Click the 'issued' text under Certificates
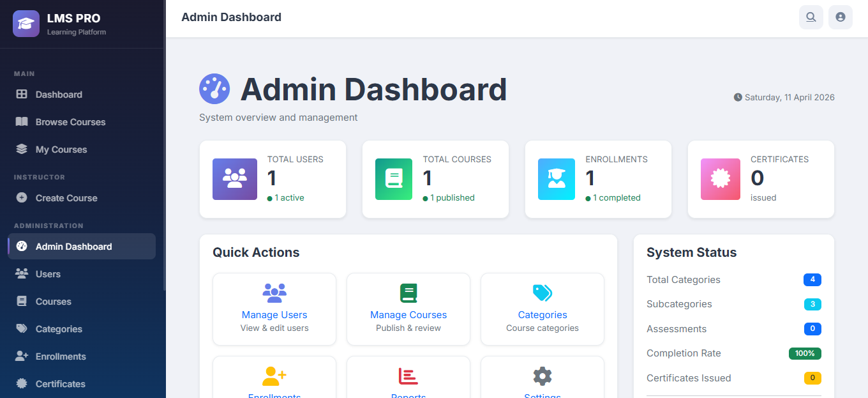Image resolution: width=868 pixels, height=398 pixels. tap(763, 198)
